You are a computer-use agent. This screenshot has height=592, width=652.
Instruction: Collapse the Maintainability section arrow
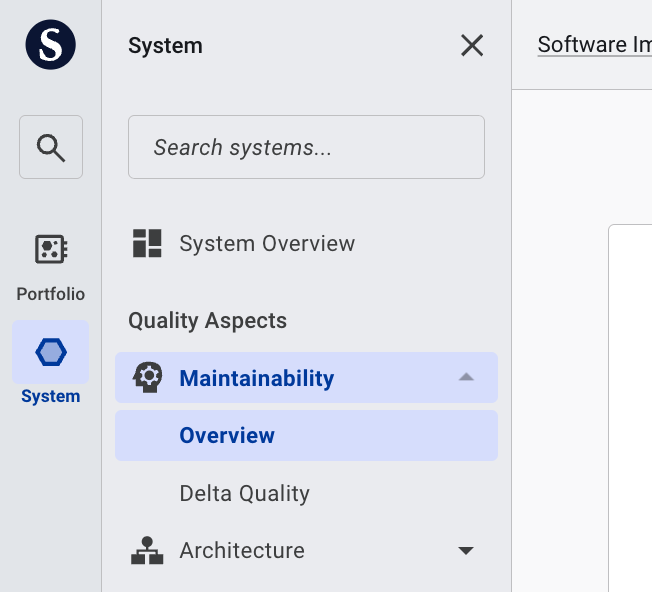coord(466,377)
